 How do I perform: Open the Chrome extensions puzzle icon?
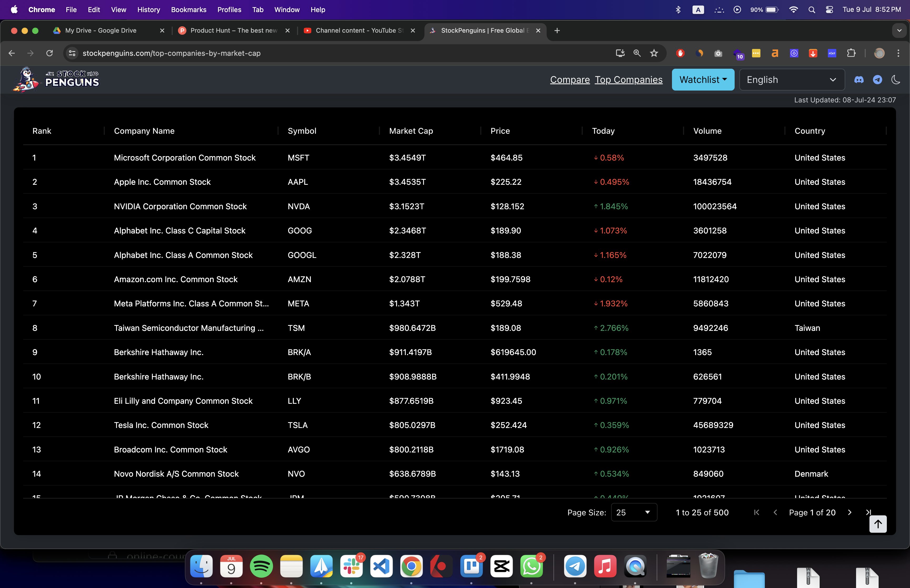click(x=851, y=53)
